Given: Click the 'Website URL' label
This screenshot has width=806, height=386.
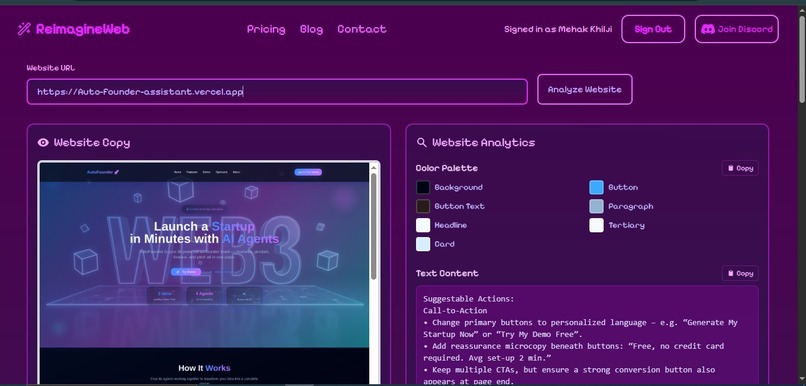Looking at the screenshot, I should click(51, 68).
